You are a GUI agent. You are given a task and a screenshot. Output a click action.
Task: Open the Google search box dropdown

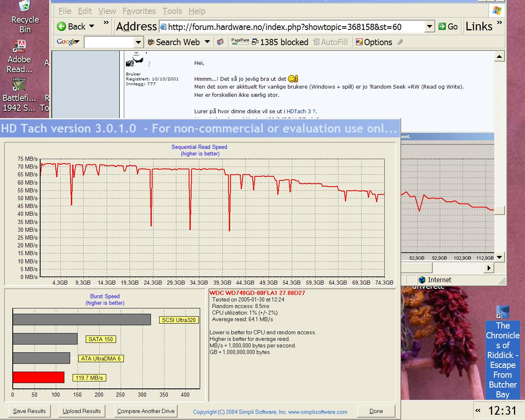[139, 42]
